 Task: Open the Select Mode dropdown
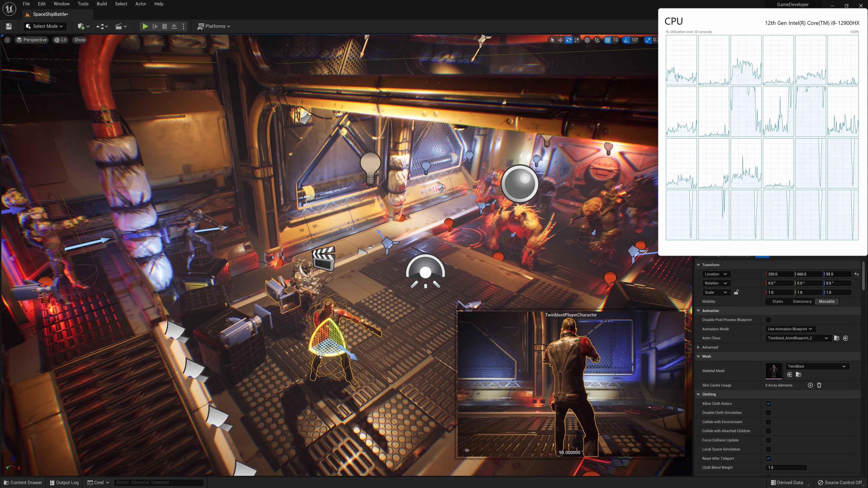click(45, 26)
